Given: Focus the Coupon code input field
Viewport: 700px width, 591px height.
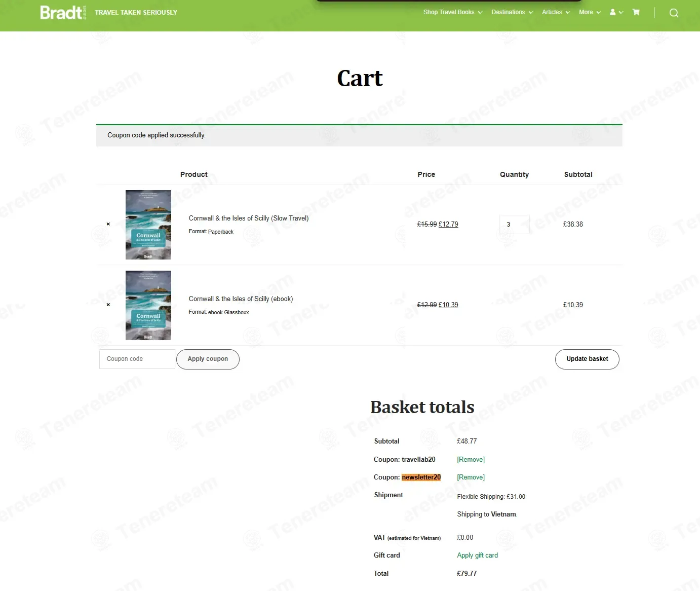Looking at the screenshot, I should coord(137,359).
